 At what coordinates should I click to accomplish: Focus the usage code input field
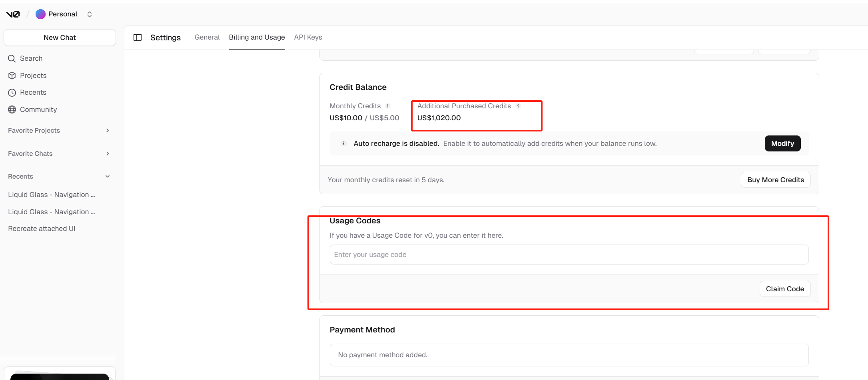coord(569,255)
